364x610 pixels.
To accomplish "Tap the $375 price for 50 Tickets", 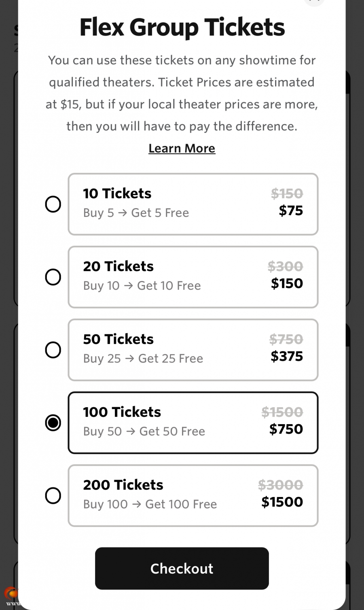I will coord(286,356).
